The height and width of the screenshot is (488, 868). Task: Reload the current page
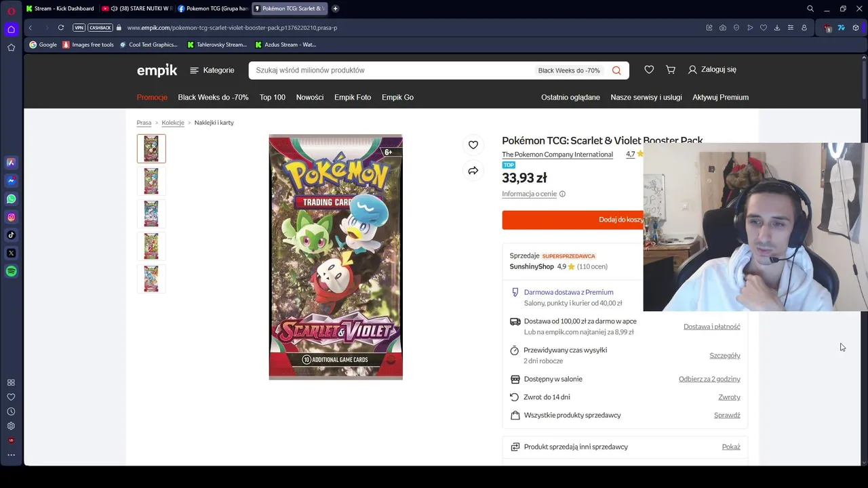tap(61, 28)
